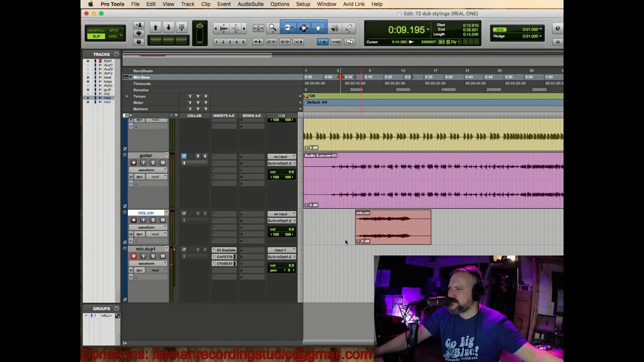Select the Zoomer magnifying glass tool
The image size is (644, 362).
273,28
